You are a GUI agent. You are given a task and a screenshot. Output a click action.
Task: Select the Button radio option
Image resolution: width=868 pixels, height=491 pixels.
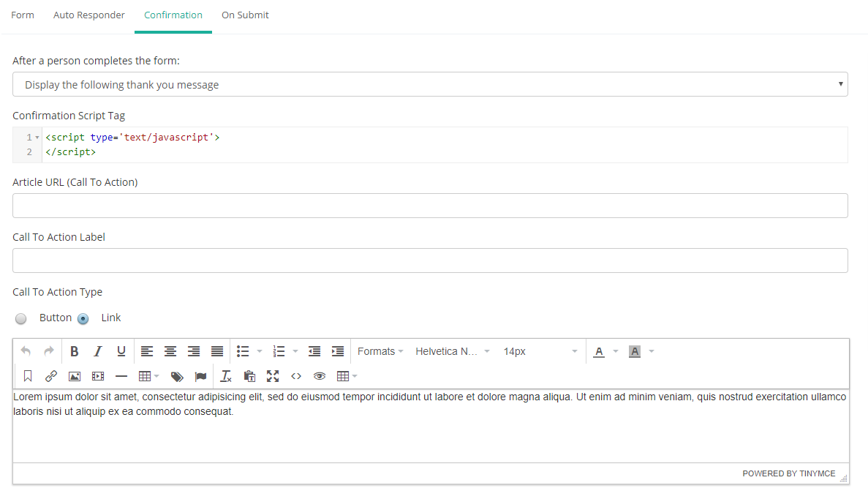coord(21,318)
